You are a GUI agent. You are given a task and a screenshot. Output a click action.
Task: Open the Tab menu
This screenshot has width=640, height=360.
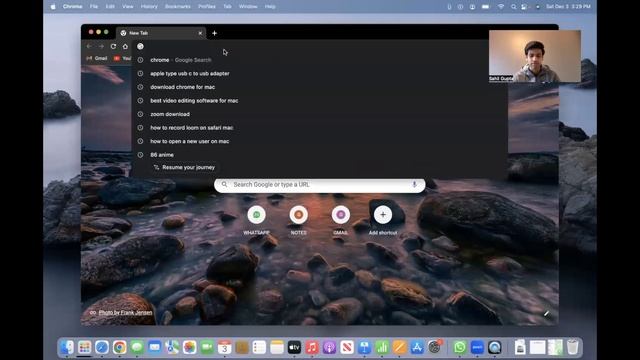click(x=227, y=7)
